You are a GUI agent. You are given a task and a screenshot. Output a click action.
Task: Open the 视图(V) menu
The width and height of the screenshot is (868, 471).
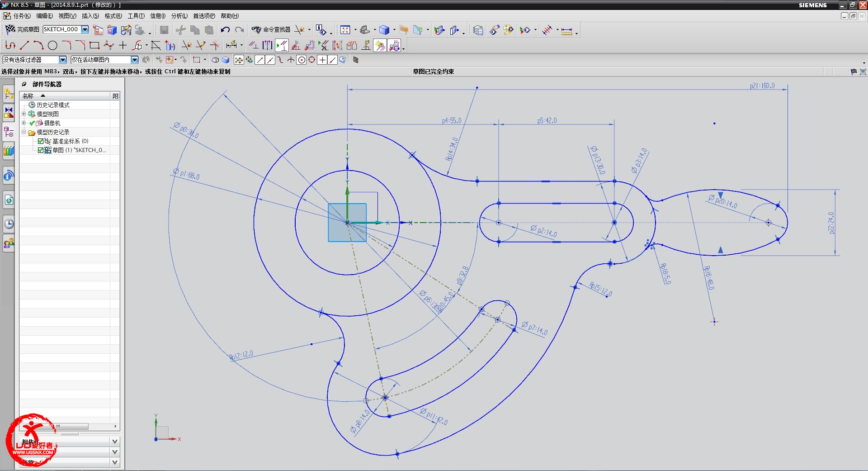[67, 16]
